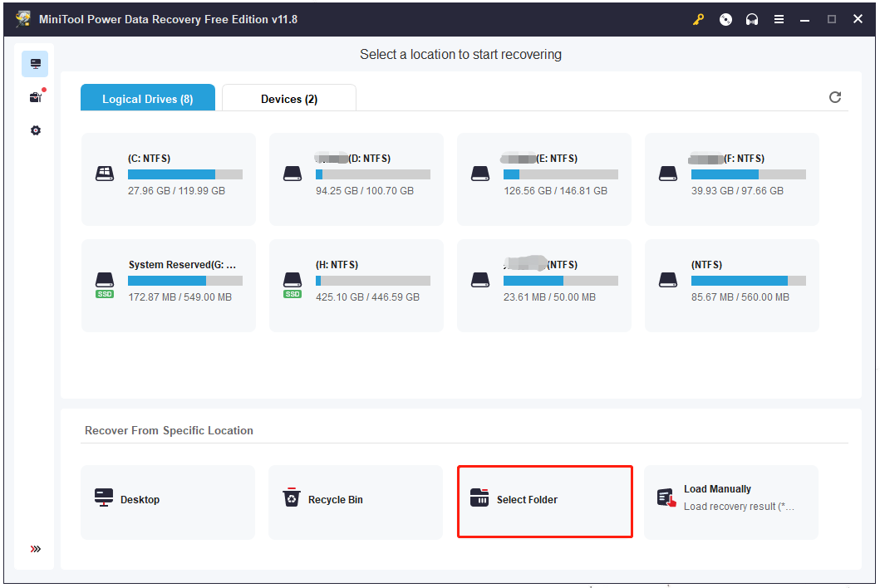This screenshot has width=880, height=588.
Task: Click the Select Folder option
Action: (544, 501)
